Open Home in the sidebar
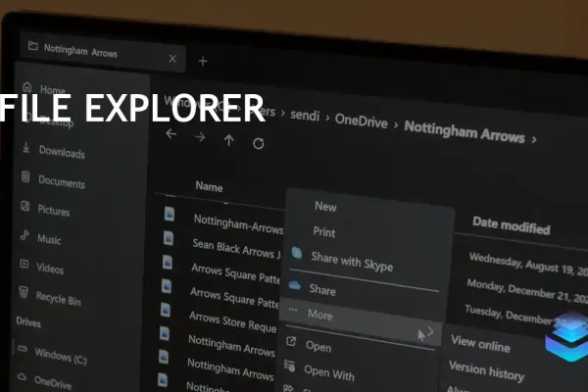This screenshot has width=588, height=392. (x=53, y=90)
